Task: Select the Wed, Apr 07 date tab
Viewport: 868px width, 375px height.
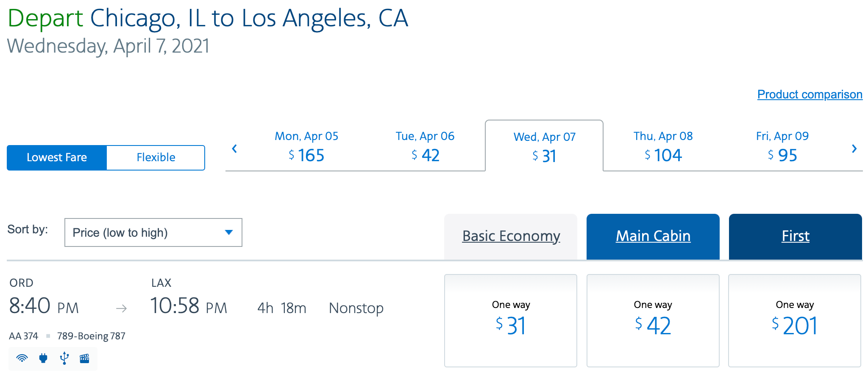Action: point(544,147)
